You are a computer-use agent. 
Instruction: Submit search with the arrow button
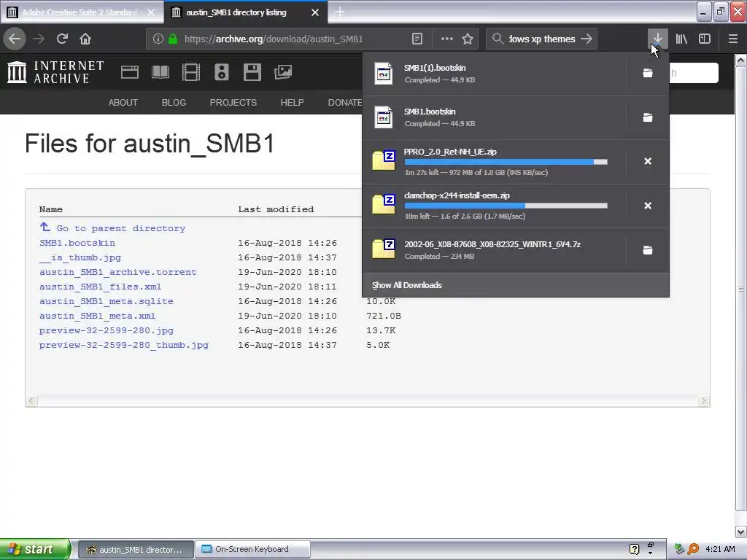[587, 39]
